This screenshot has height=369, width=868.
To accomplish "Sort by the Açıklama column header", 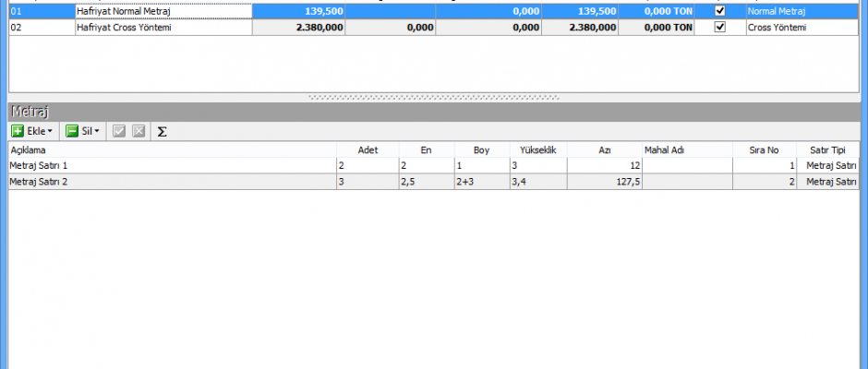I will click(x=171, y=149).
